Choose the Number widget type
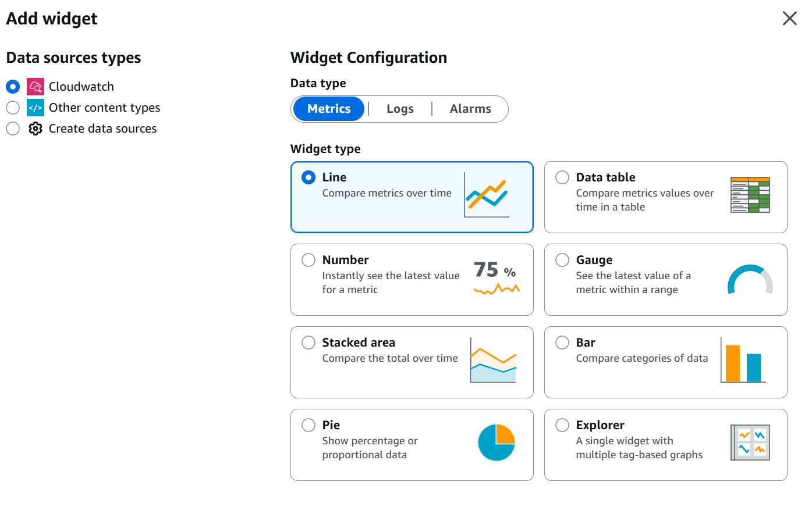 (309, 260)
